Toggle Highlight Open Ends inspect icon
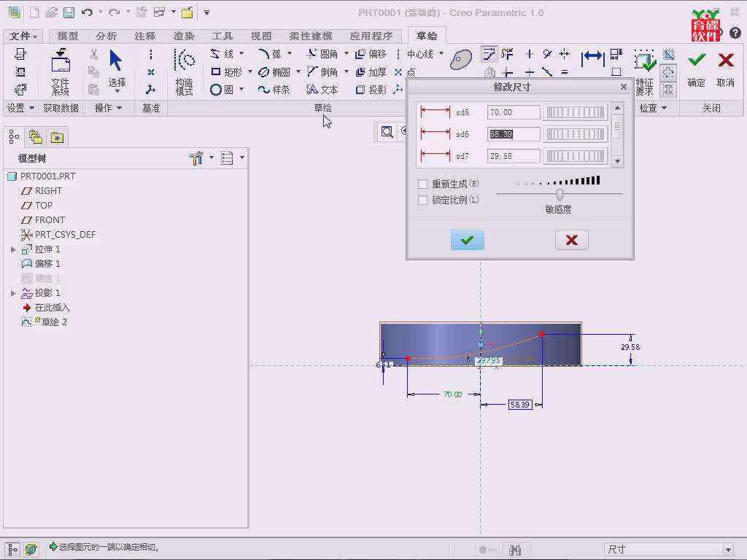 (668, 72)
